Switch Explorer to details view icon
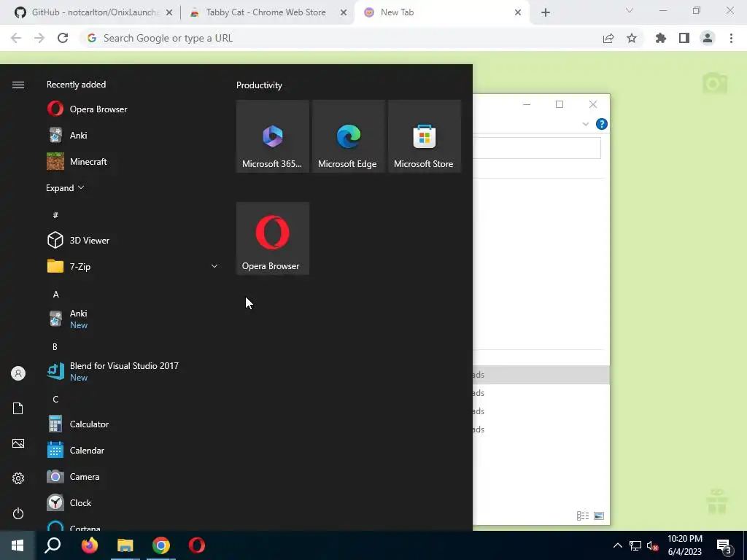 [583, 516]
